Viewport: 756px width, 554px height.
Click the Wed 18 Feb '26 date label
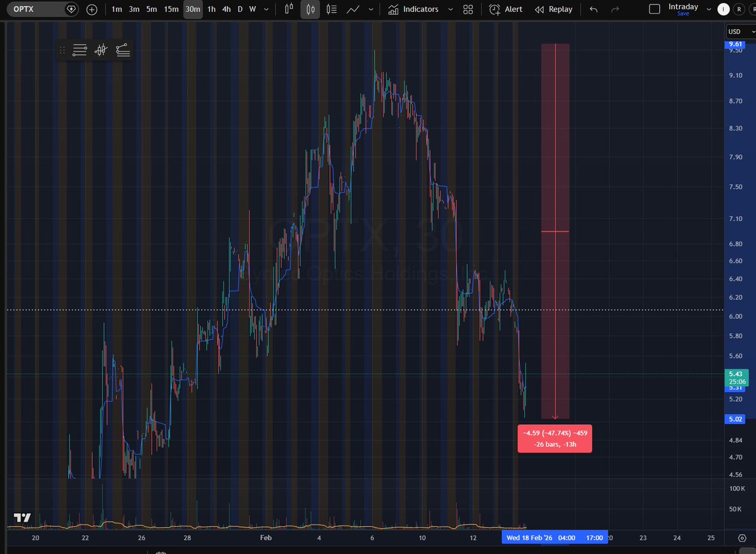click(x=529, y=538)
